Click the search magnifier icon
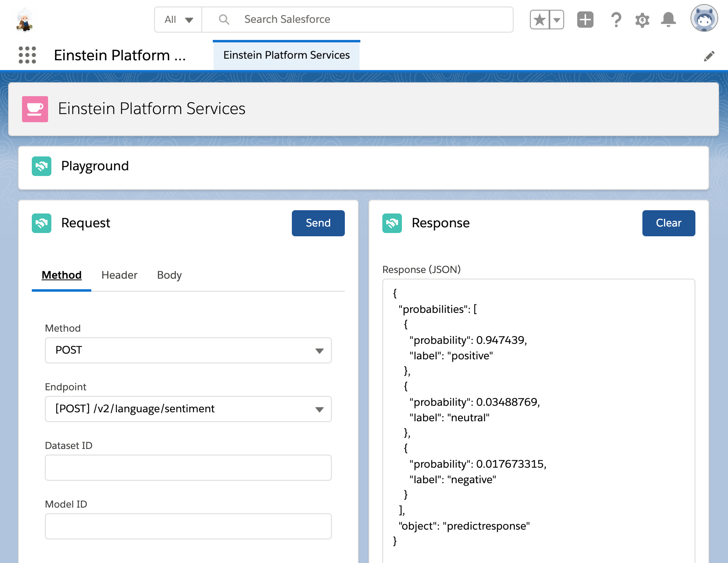The height and width of the screenshot is (563, 728). point(224,20)
